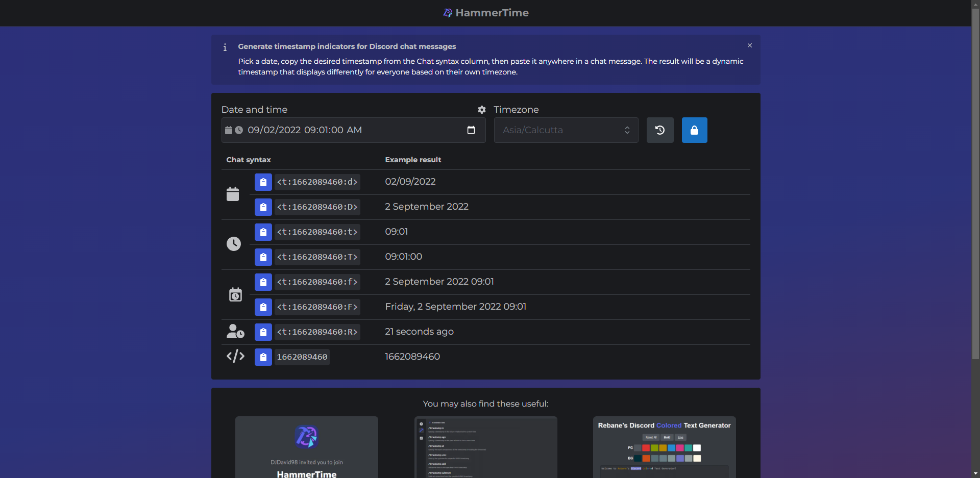This screenshot has height=478, width=980.
Task: Open the HammerTime Discord invite card
Action: (306, 447)
